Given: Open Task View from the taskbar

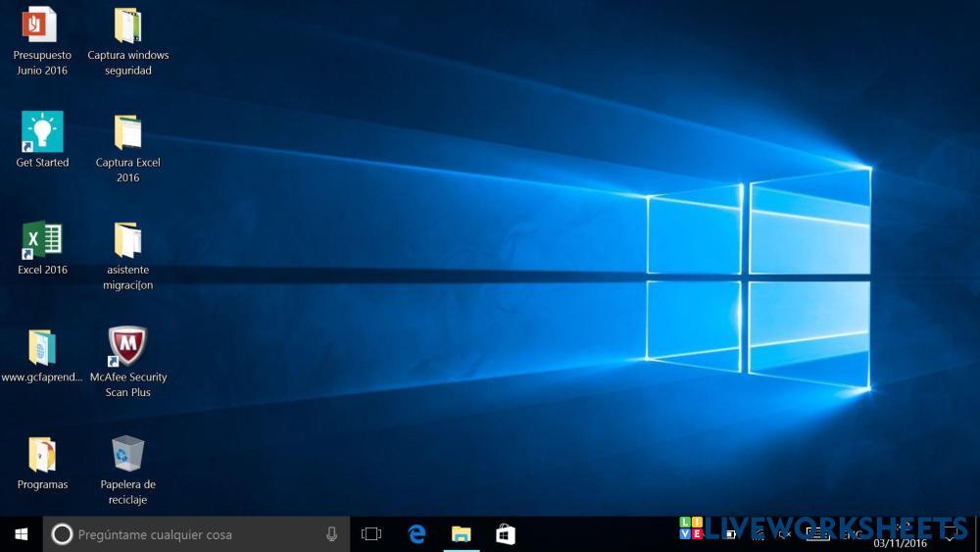Looking at the screenshot, I should click(x=371, y=534).
